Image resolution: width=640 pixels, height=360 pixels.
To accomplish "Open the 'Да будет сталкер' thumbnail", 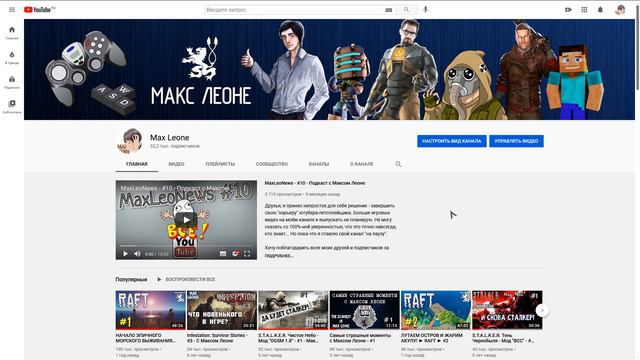I will click(293, 310).
